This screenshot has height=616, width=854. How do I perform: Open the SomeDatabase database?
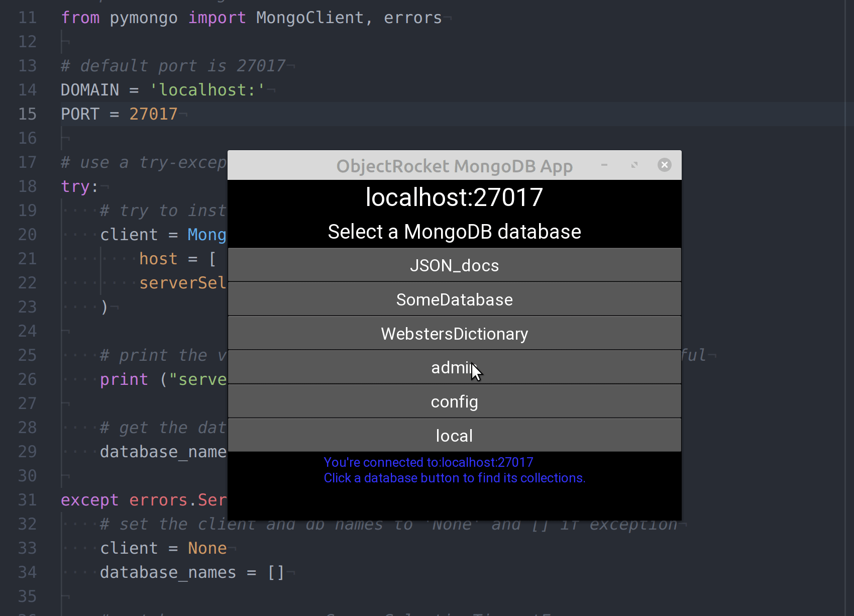455,299
